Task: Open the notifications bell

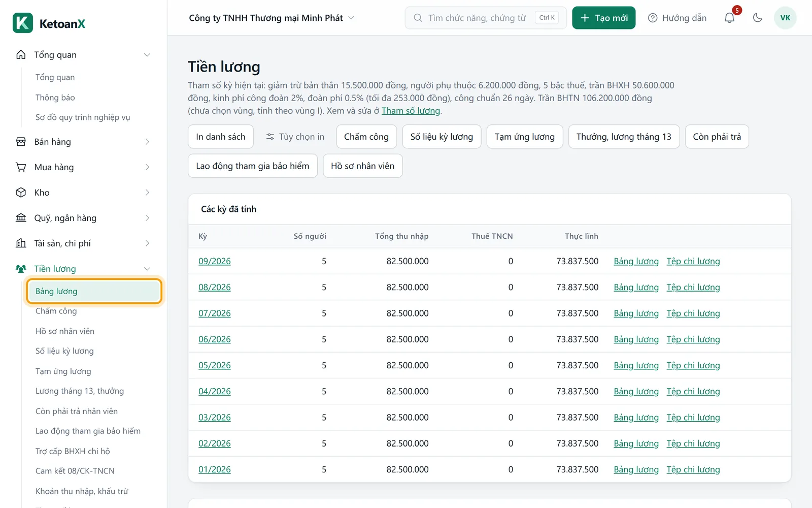Action: click(x=729, y=18)
